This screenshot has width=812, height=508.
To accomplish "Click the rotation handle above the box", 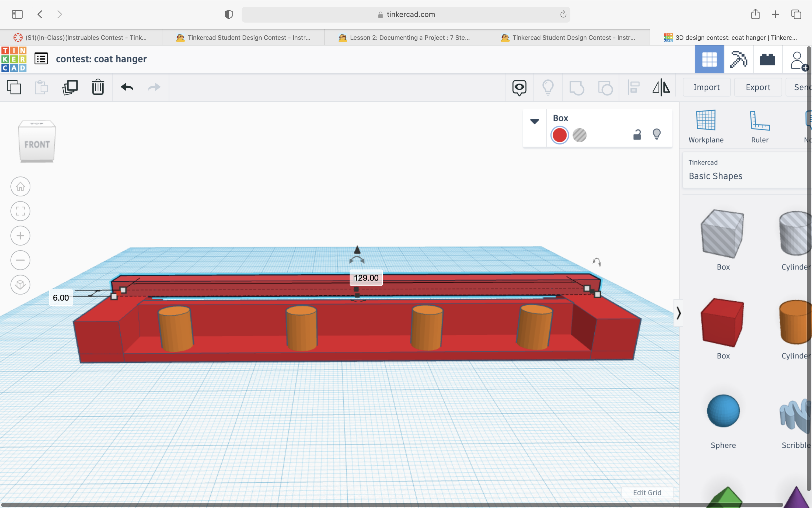I will (357, 260).
